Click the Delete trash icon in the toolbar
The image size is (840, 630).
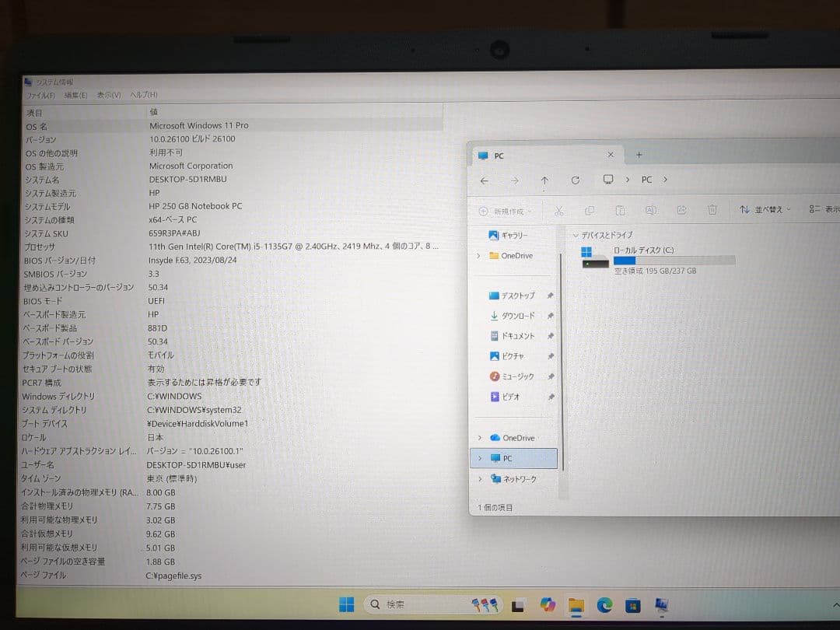712,210
